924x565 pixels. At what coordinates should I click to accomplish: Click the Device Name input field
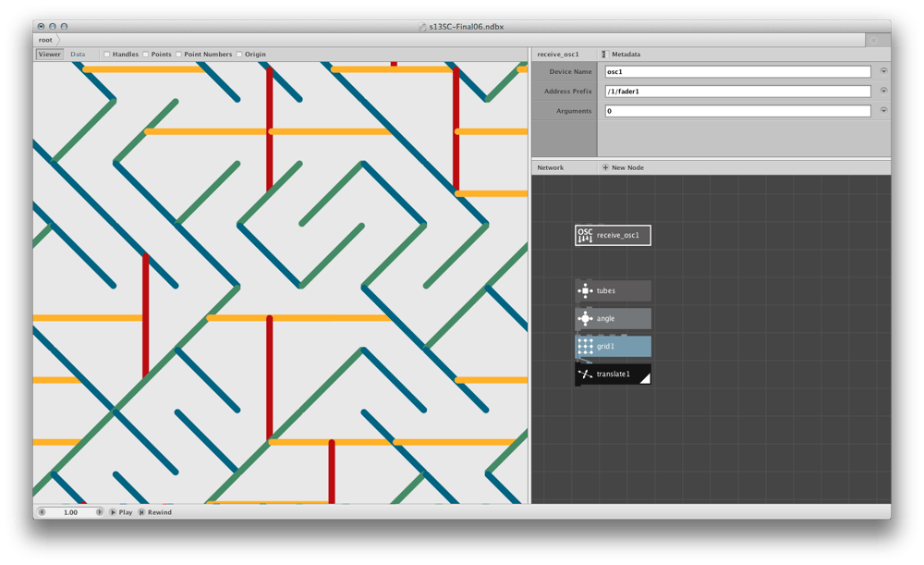[x=737, y=71]
